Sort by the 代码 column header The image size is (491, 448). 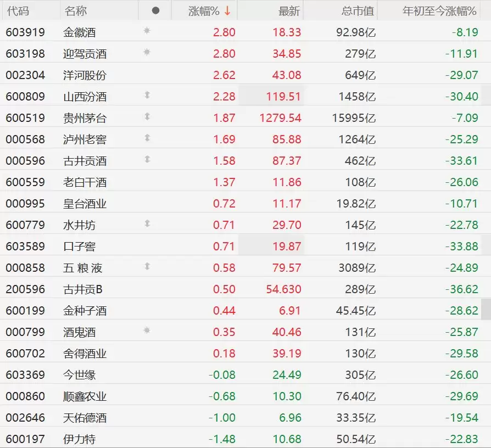click(18, 11)
